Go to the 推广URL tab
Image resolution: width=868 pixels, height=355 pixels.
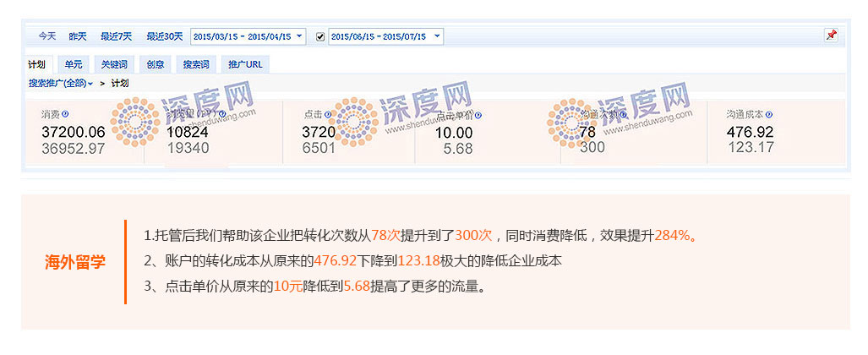click(245, 64)
